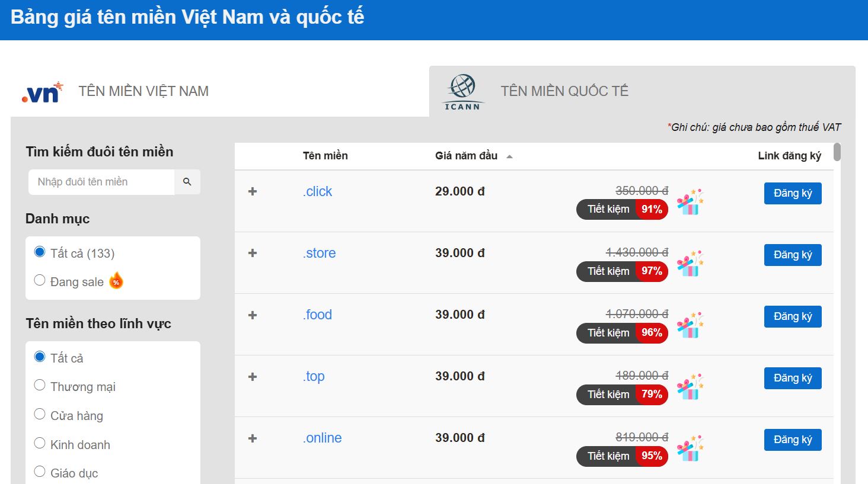868x484 pixels.
Task: Click the gift icon in .store row
Action: pyautogui.click(x=690, y=264)
